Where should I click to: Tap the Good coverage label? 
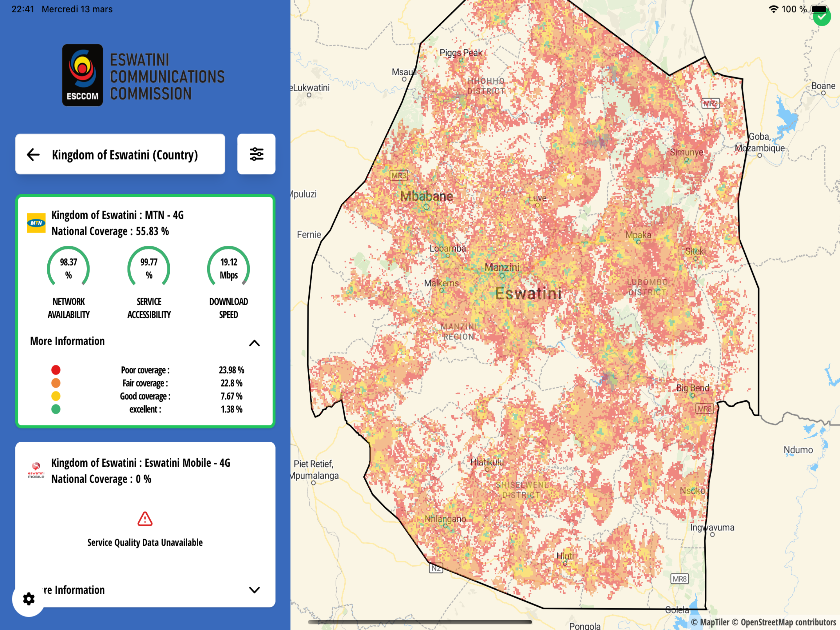tap(145, 396)
